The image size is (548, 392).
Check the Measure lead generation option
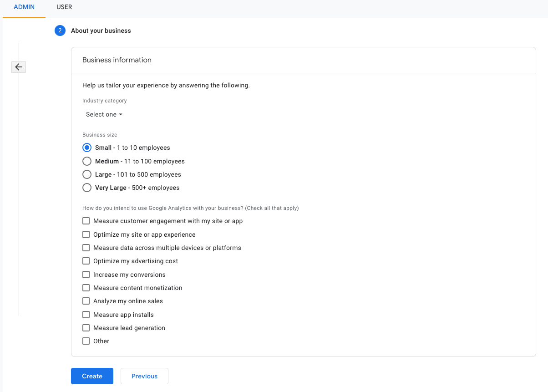click(x=86, y=328)
